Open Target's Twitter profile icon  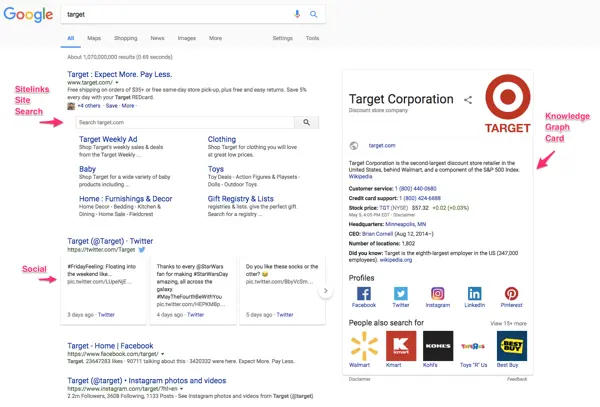pos(401,294)
